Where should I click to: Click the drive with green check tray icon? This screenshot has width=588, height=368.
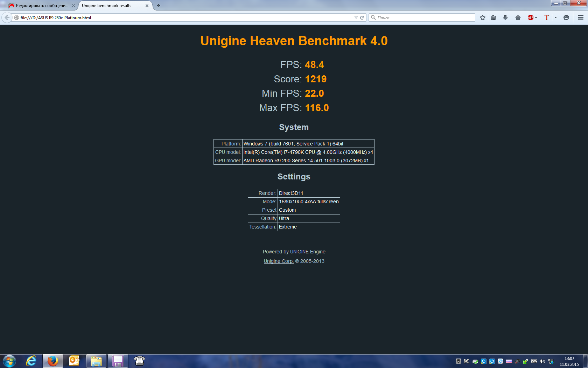475,361
